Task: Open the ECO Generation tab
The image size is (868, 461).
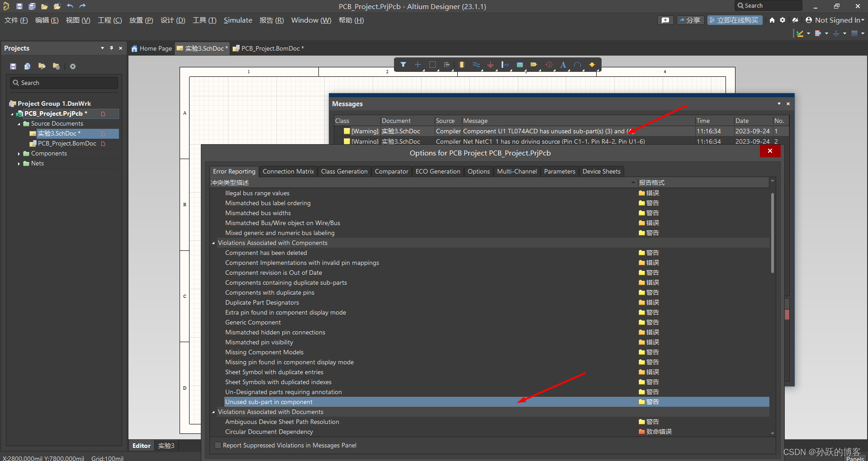Action: pos(438,171)
